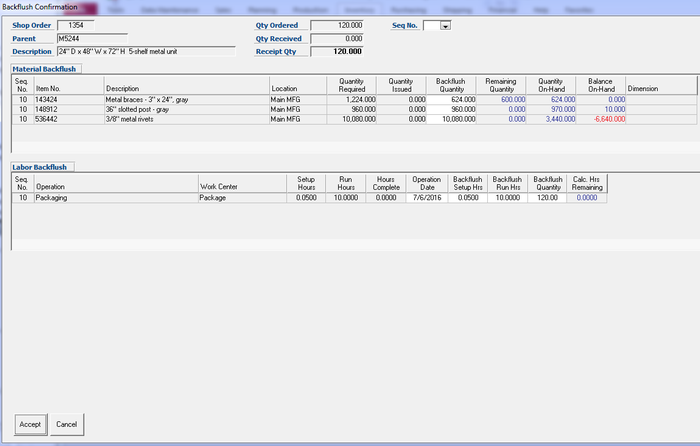Select the 36" slotted post description cell
This screenshot has height=446, width=700.
click(x=187, y=109)
